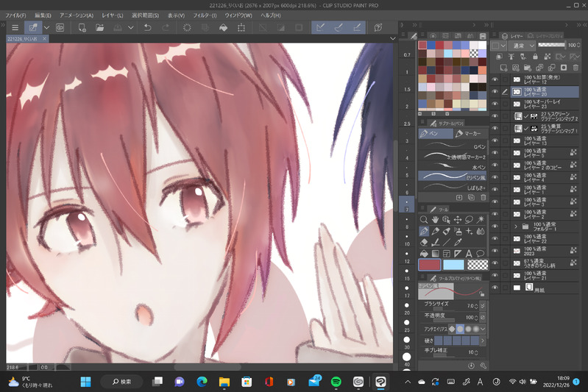Select the Gradient tool
Image resolution: width=588 pixels, height=392 pixels.
click(x=435, y=254)
